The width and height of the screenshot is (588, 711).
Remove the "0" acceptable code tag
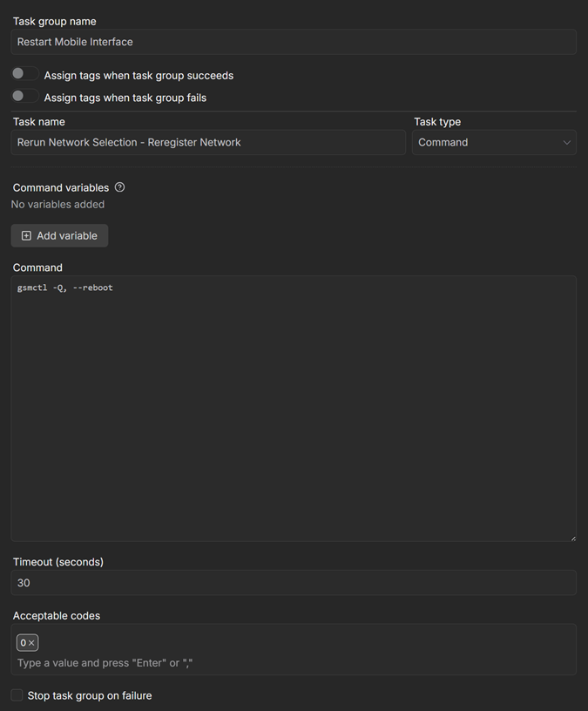tap(32, 643)
